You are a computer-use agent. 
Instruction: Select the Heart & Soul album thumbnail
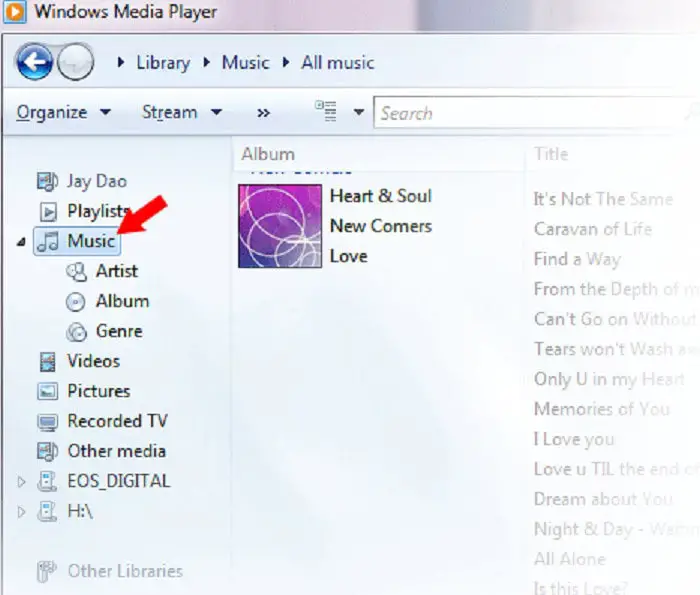coord(280,226)
